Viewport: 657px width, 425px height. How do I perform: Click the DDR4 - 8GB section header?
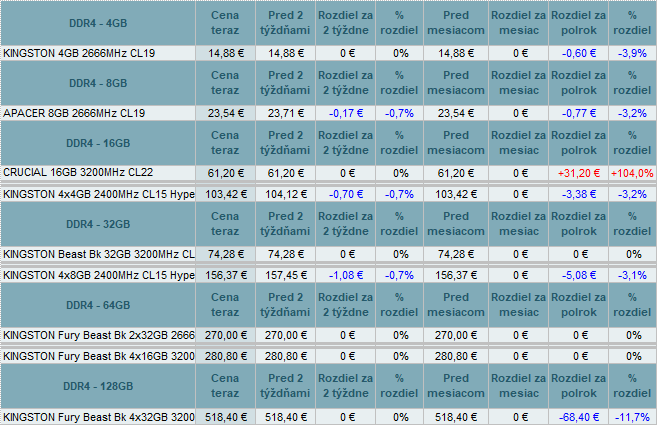(99, 83)
